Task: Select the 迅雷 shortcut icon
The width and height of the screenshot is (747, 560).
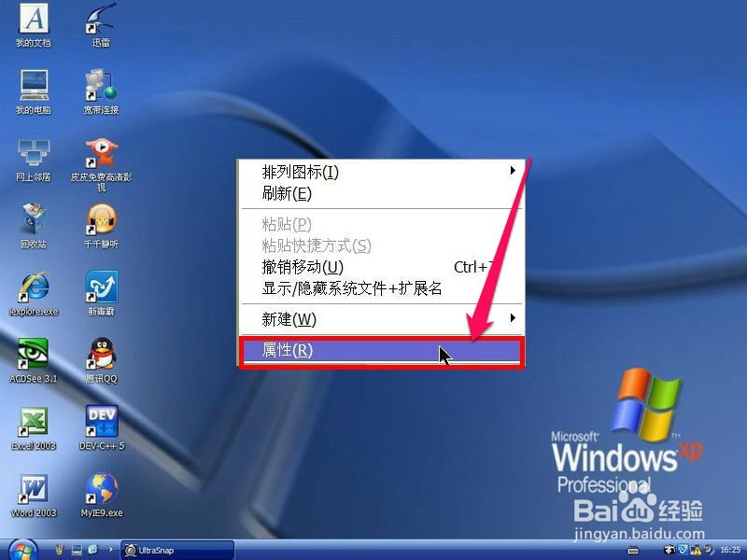Action: pos(101,24)
